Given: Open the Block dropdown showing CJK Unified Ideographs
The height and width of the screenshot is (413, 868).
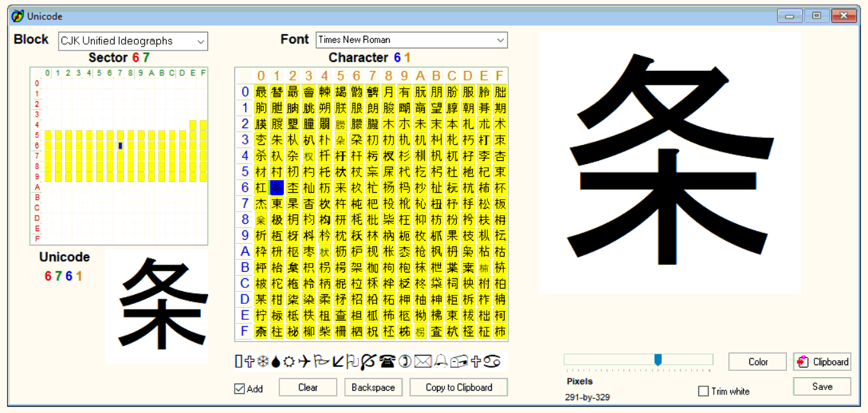Looking at the screenshot, I should tap(133, 41).
